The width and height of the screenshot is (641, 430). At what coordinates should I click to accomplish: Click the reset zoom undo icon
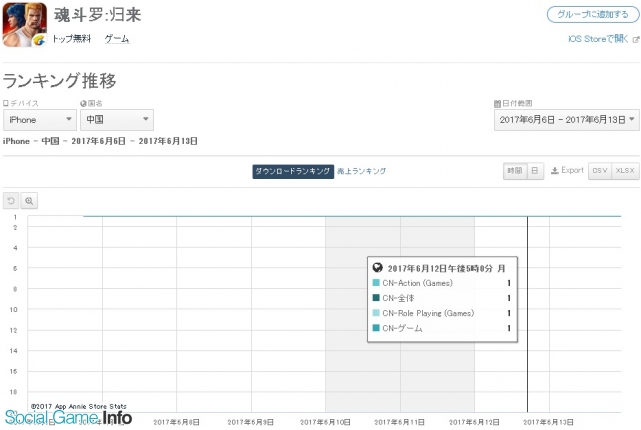point(11,201)
